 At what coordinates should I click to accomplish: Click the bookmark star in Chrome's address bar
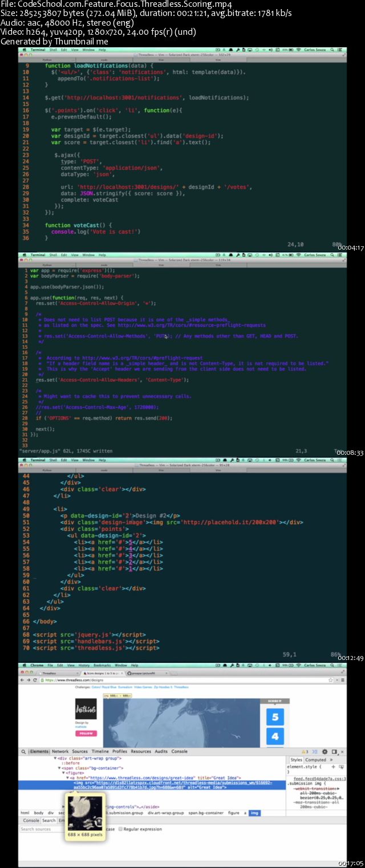(x=331, y=680)
